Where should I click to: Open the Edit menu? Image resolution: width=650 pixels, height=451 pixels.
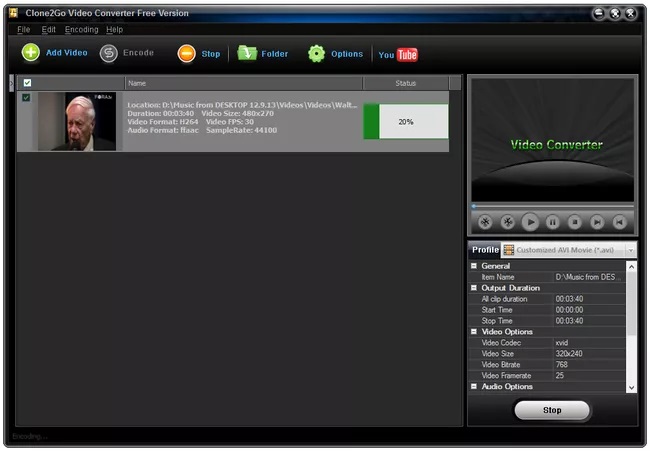tap(49, 29)
